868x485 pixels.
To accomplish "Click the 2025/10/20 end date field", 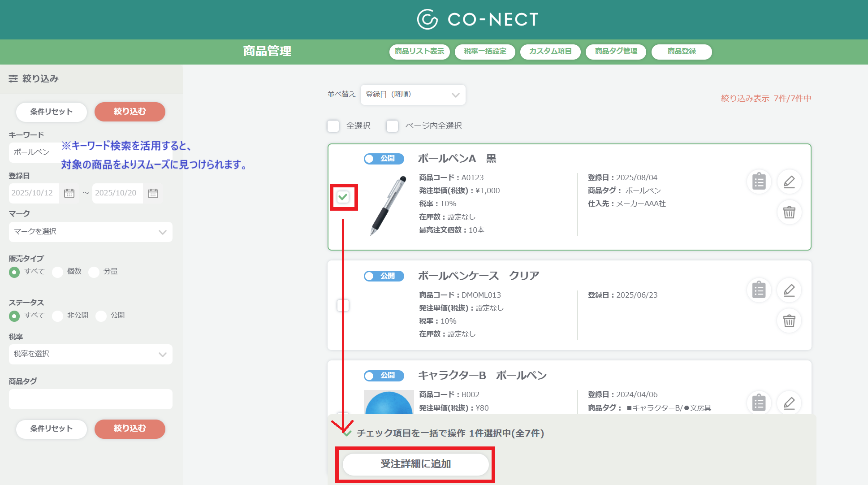I will (117, 193).
